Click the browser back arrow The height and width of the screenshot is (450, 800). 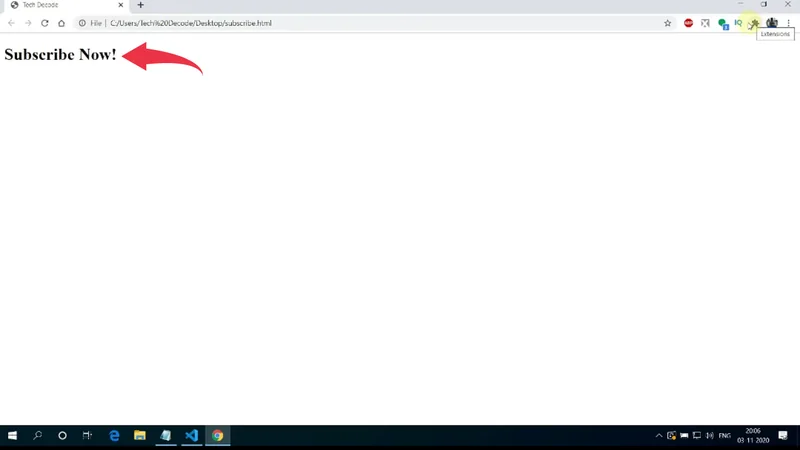11,23
